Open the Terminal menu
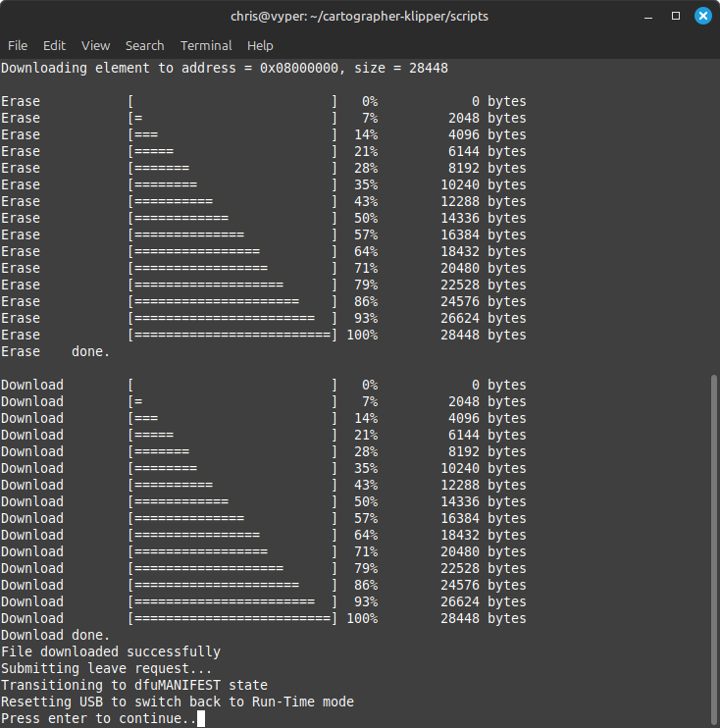 point(206,45)
